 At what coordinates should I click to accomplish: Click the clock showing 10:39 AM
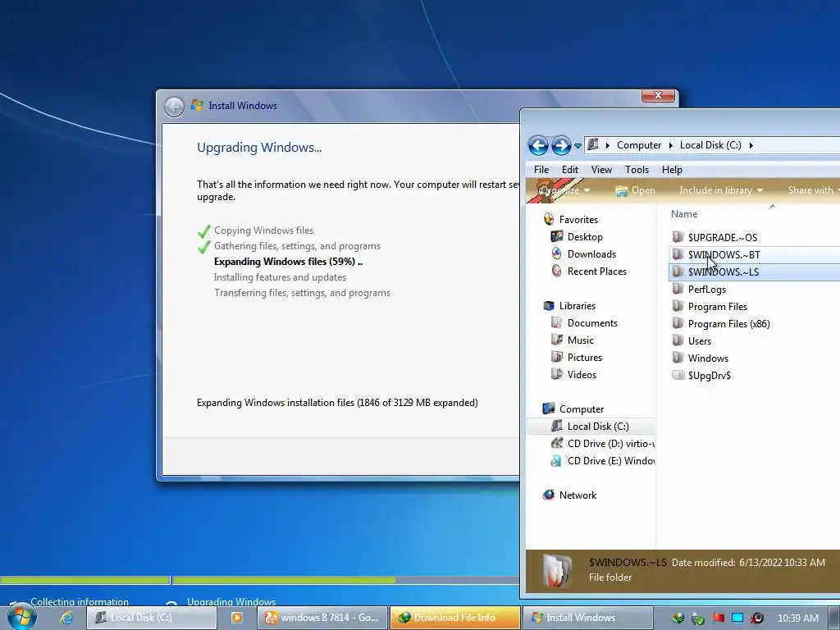pyautogui.click(x=797, y=619)
